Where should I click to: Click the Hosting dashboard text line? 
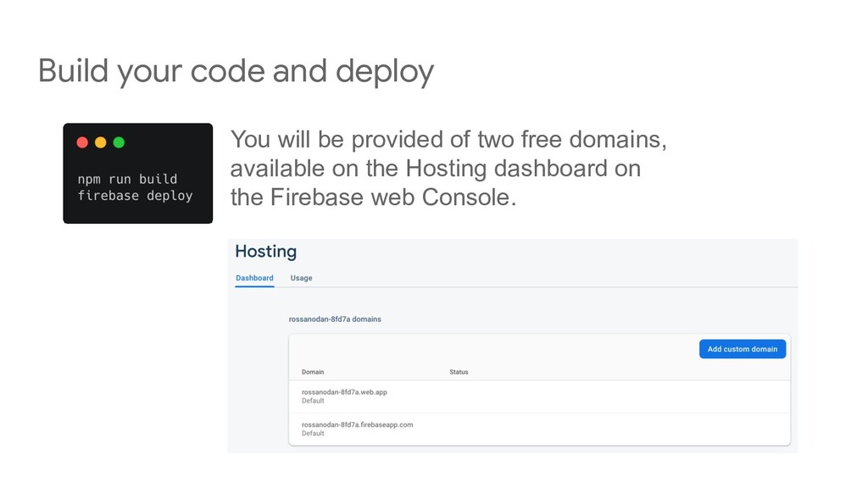click(435, 169)
